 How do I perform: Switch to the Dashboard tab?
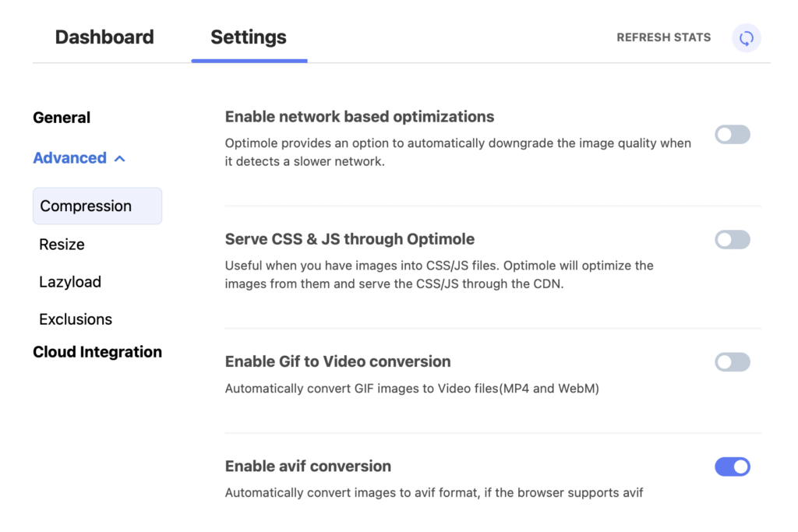tap(104, 37)
